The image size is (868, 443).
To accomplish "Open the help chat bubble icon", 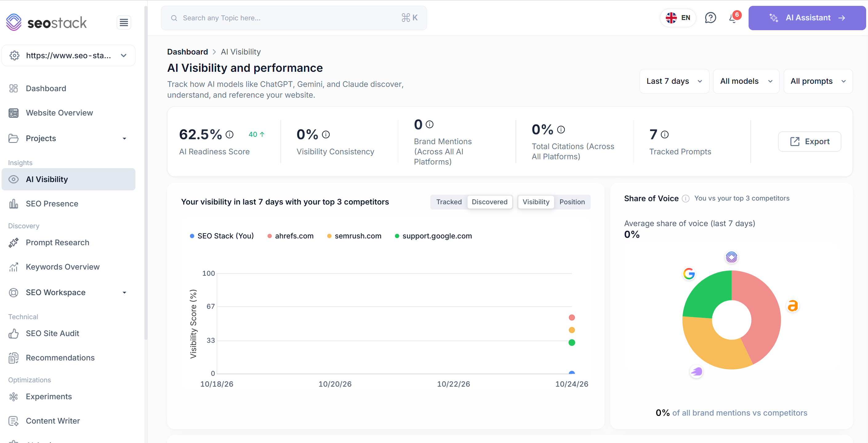I will pyautogui.click(x=710, y=18).
